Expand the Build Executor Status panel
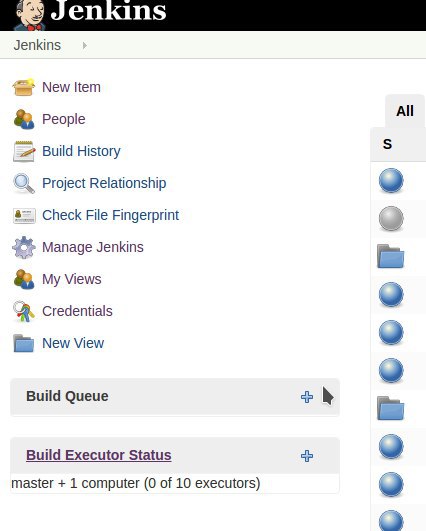 click(307, 456)
